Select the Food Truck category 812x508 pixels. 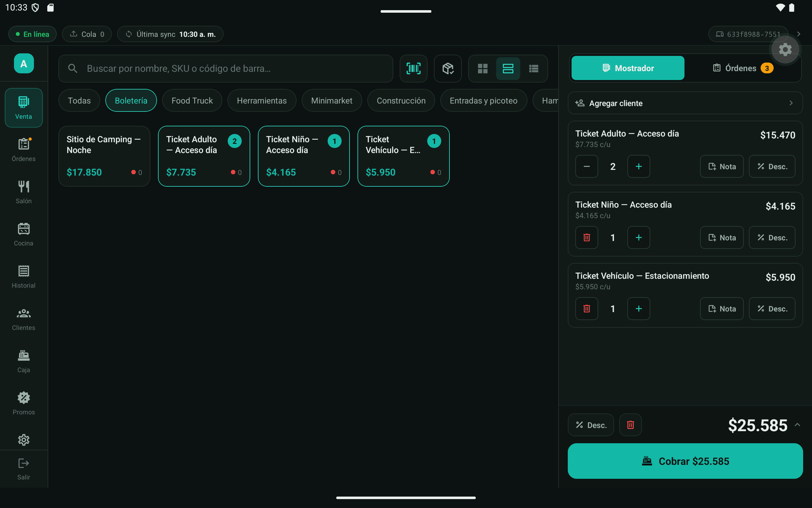(192, 100)
